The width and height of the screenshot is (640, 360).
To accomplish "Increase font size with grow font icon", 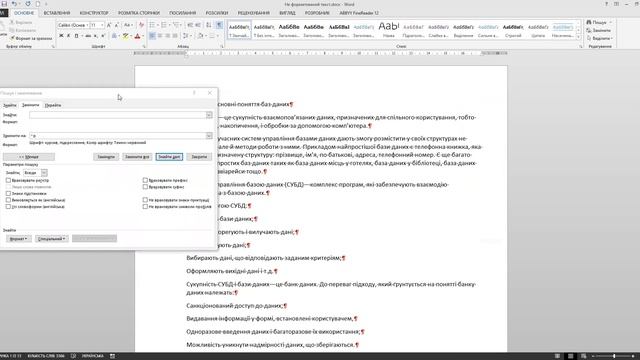I will 109,25.
